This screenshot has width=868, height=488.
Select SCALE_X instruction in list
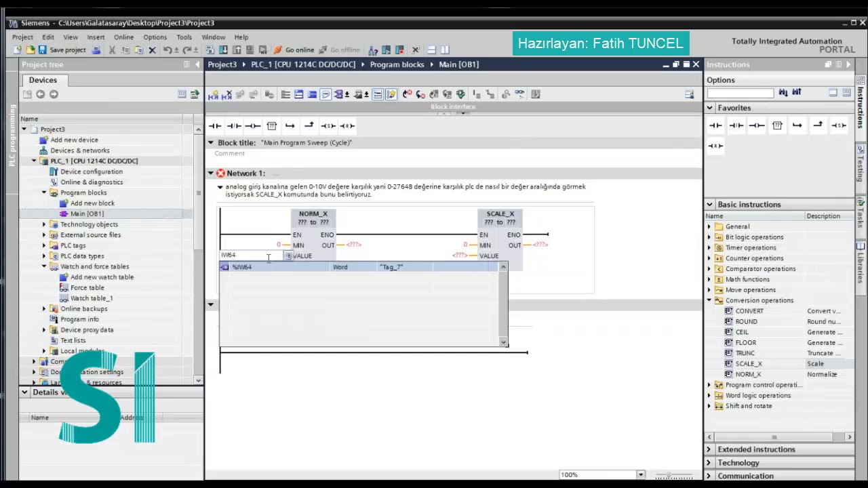click(x=749, y=364)
